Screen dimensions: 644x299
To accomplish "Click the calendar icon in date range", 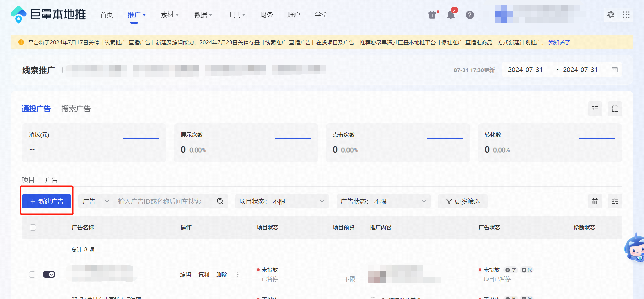I will (x=614, y=70).
